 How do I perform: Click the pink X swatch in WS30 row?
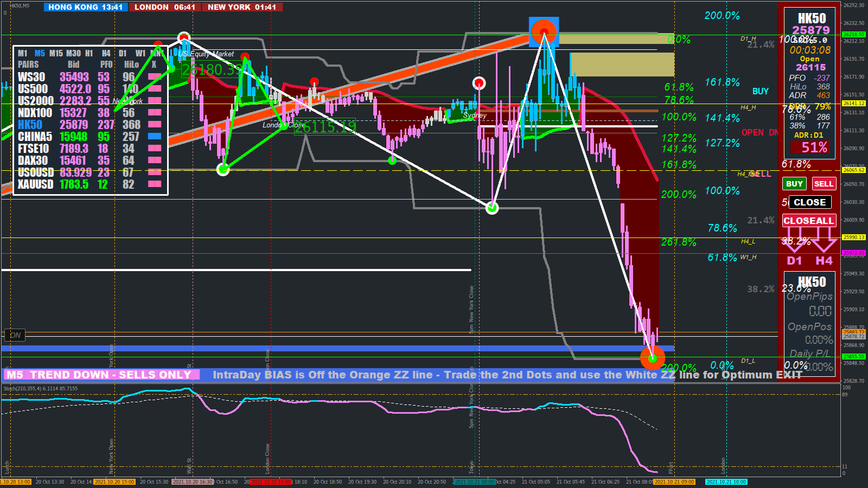(155, 77)
